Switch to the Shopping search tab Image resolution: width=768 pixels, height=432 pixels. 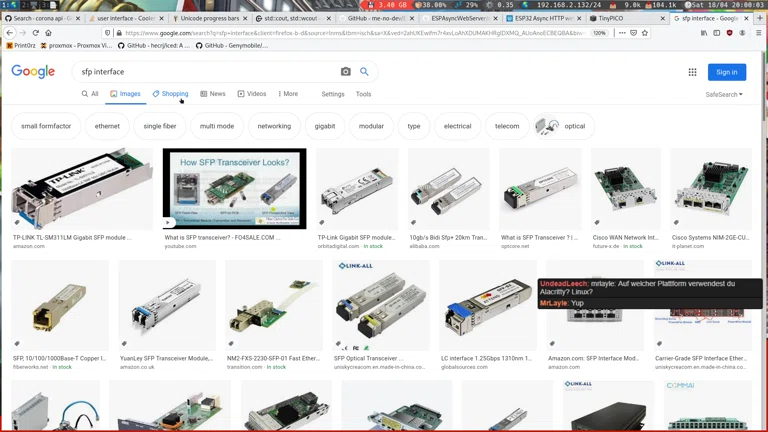170,94
